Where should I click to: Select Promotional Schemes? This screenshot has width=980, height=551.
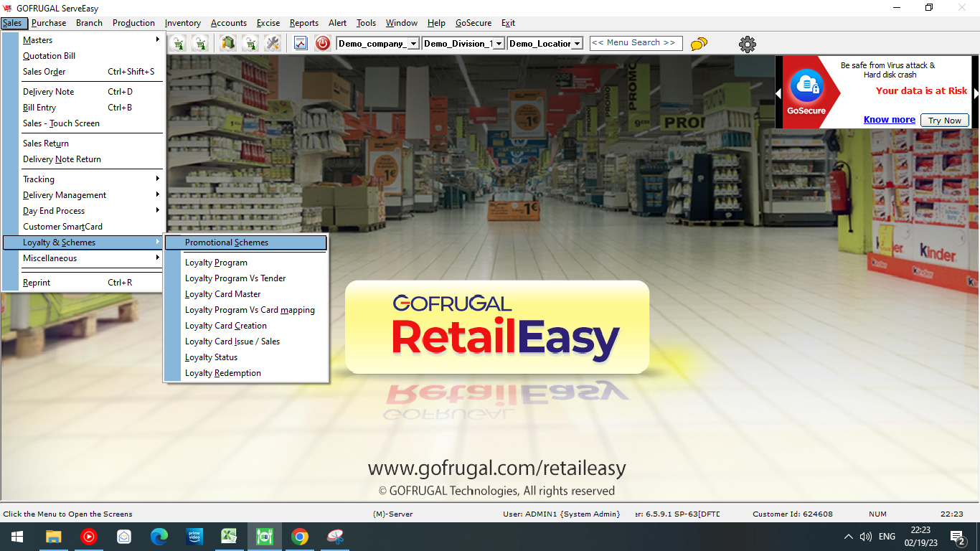pos(246,242)
